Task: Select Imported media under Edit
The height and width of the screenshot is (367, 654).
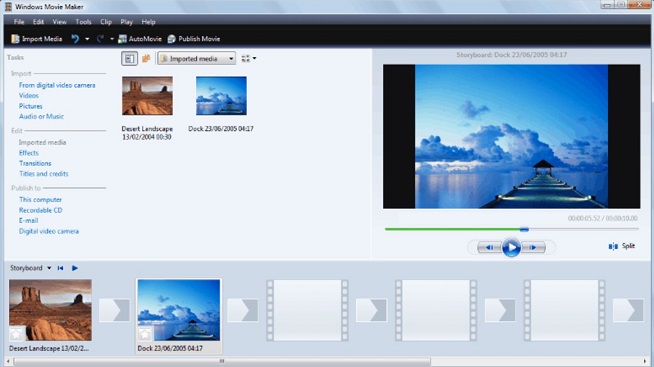Action: tap(43, 142)
